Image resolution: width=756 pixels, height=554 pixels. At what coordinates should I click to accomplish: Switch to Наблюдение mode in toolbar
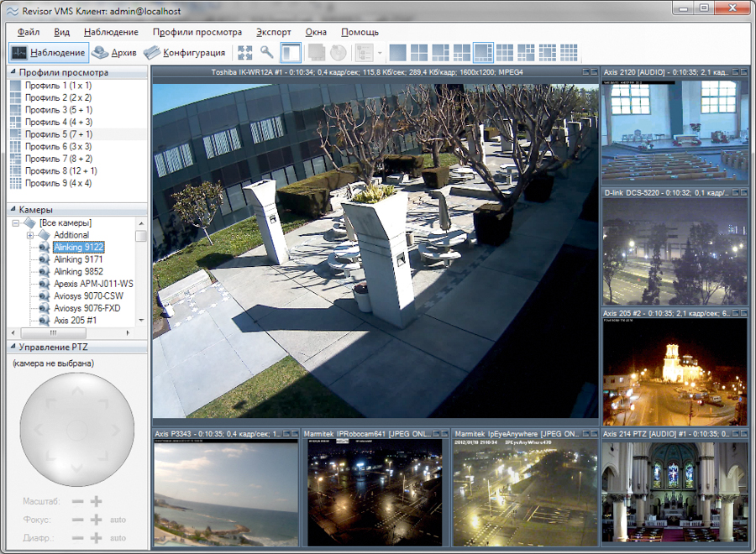coord(49,53)
